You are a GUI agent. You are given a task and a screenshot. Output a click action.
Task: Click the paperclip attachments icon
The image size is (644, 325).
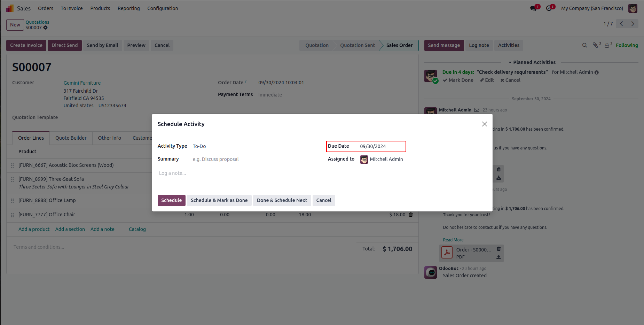[x=596, y=45]
